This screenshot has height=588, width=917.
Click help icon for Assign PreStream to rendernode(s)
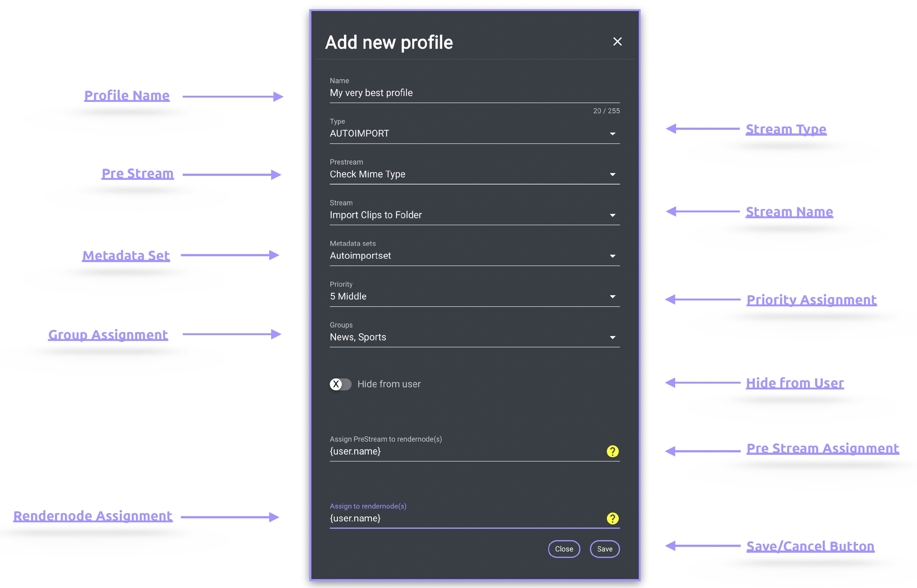click(612, 451)
